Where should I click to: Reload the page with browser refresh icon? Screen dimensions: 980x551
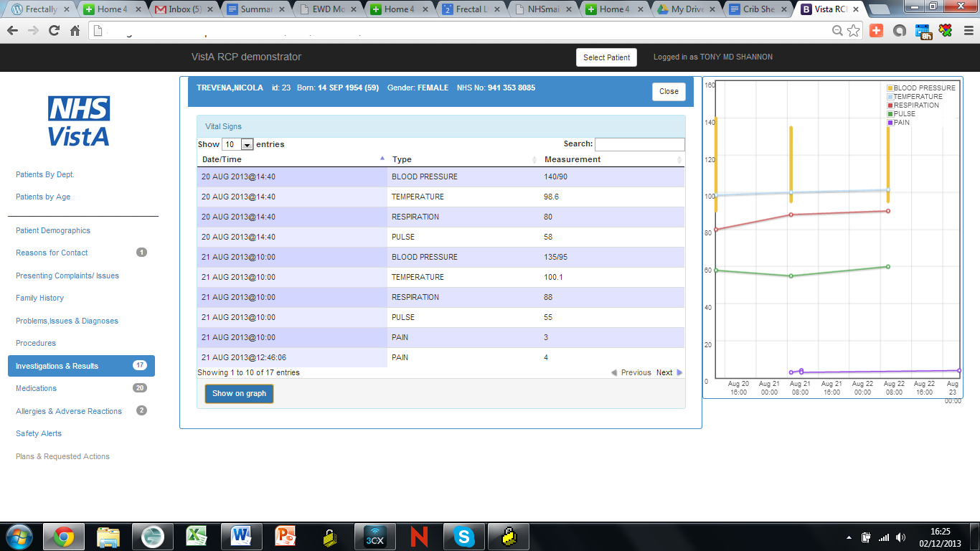(54, 31)
